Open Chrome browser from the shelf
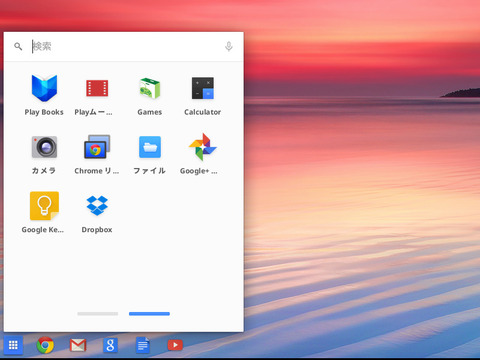This screenshot has height=360, width=480. 45,345
